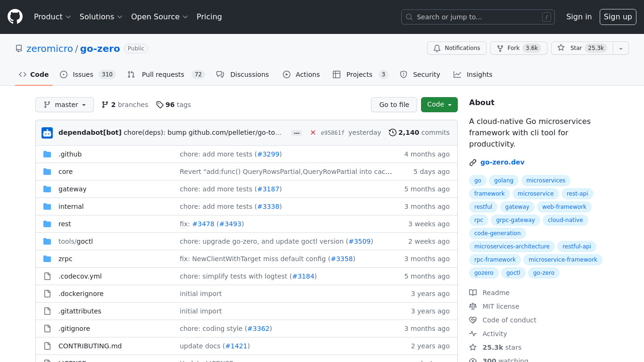Open the green Code dropdown button
Viewport: 644px width, 362px height.
point(439,105)
